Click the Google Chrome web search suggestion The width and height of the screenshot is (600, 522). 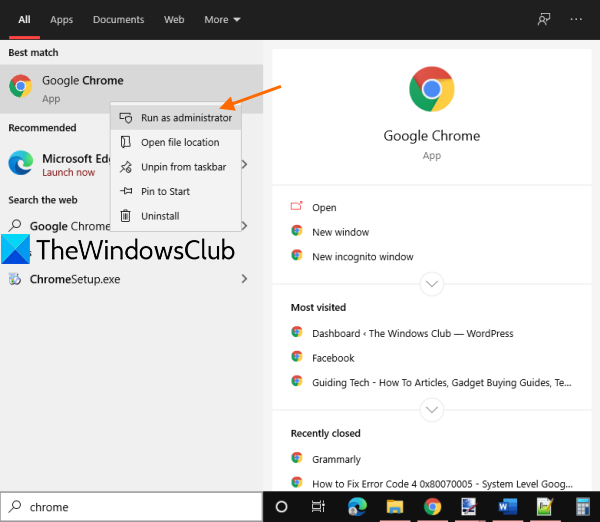click(x=70, y=226)
